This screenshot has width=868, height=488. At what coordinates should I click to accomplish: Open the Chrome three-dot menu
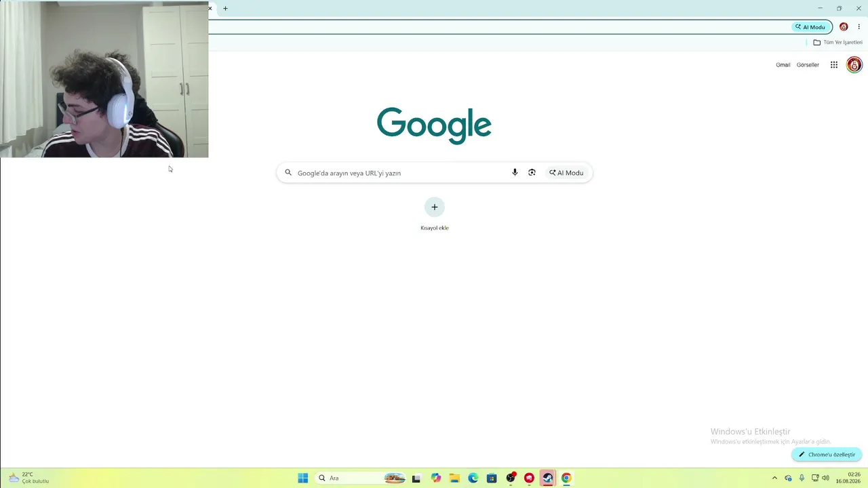(x=859, y=27)
